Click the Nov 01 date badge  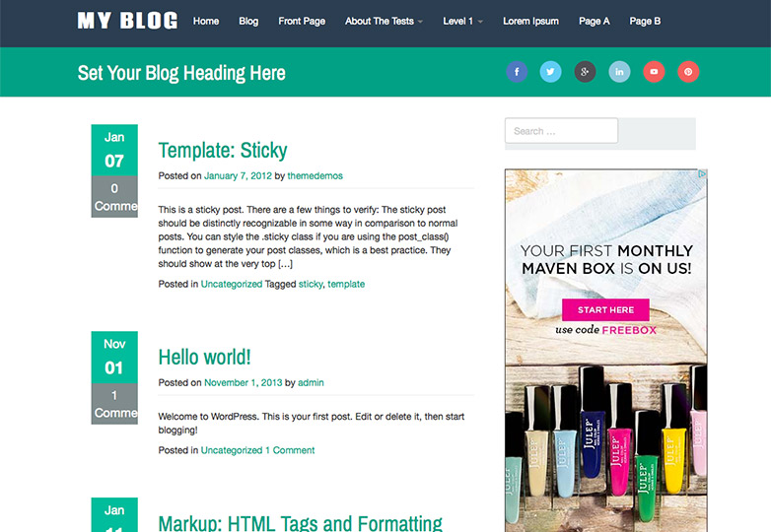coord(114,357)
